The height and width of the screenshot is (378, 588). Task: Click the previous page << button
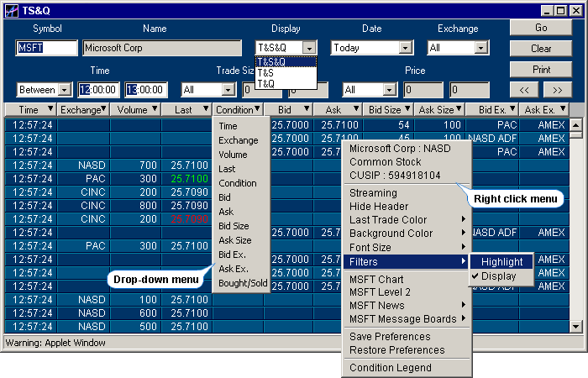point(526,90)
